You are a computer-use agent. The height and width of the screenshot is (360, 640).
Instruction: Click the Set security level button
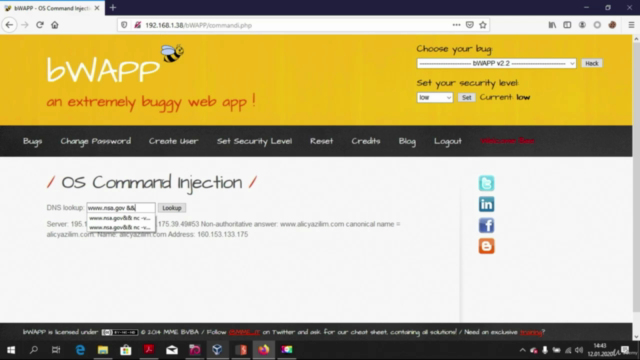tap(467, 98)
